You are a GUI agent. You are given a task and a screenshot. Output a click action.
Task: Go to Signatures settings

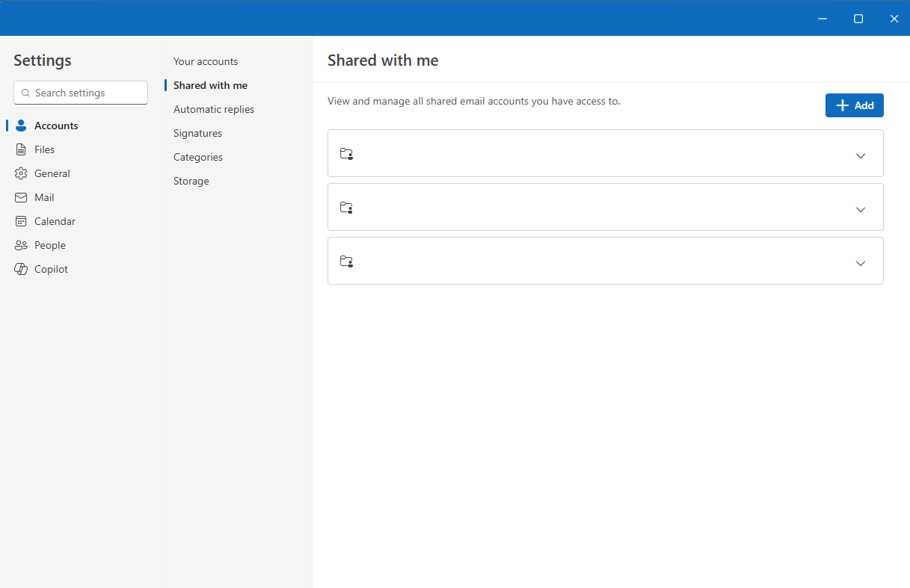[x=197, y=133]
